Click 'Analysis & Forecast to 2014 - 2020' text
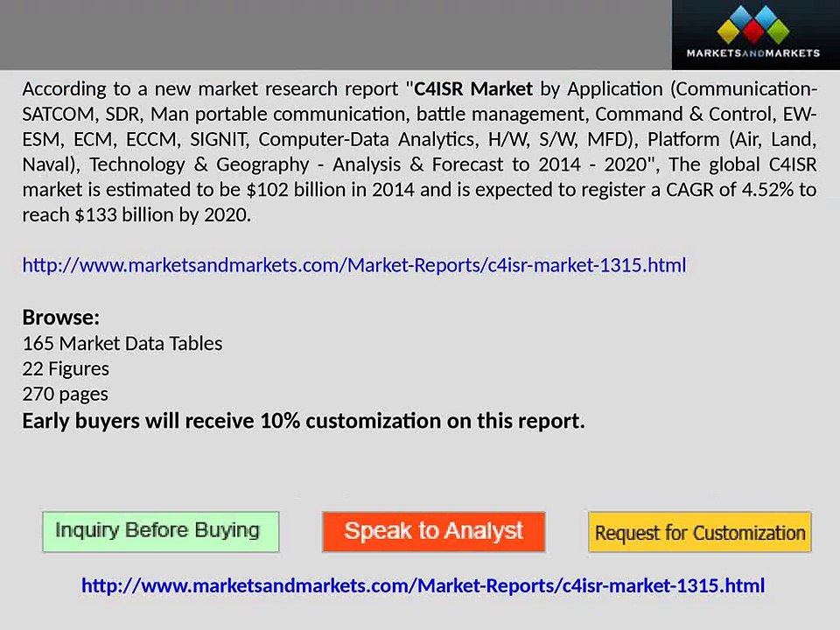The image size is (840, 630). point(490,164)
